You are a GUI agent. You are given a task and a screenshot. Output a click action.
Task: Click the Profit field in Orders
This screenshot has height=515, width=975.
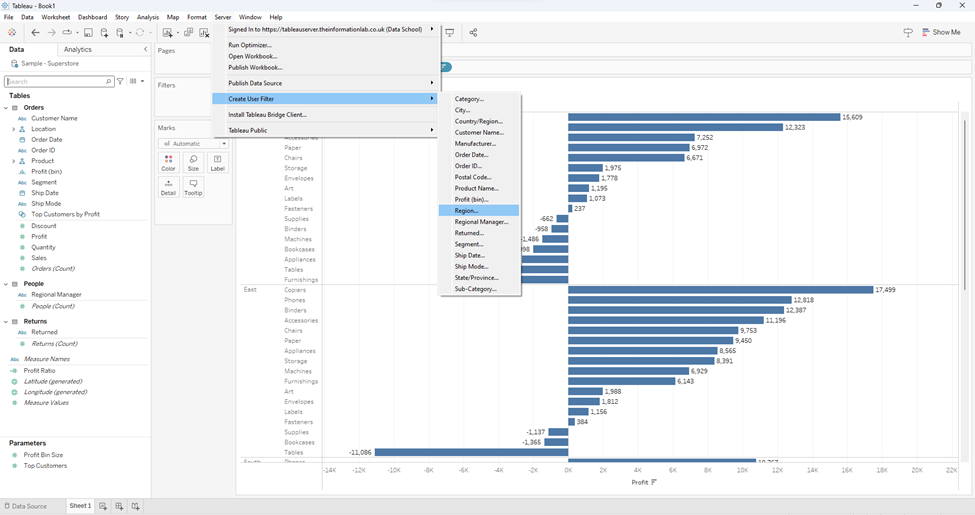coord(39,236)
